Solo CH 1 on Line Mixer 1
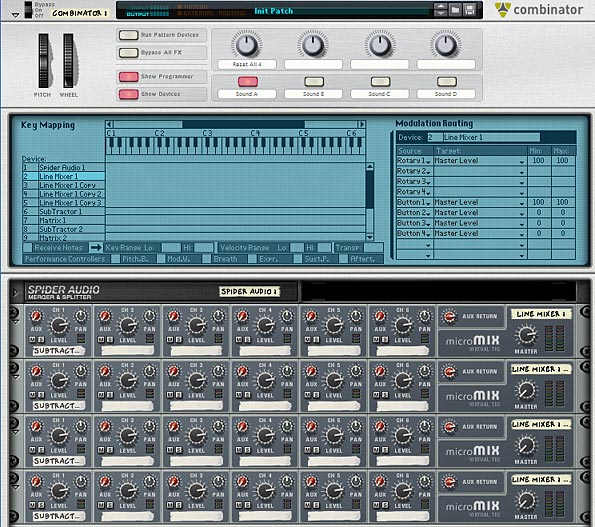Image resolution: width=595 pixels, height=527 pixels. click(x=41, y=340)
